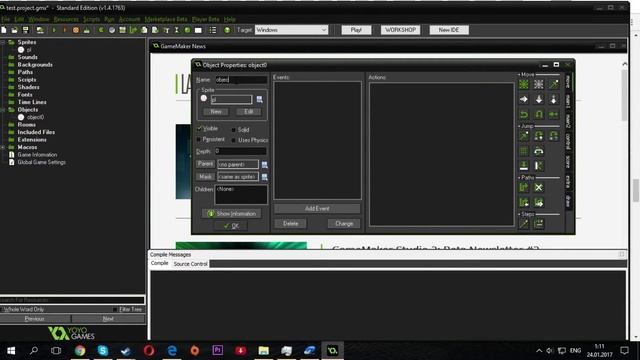
Task: Run in debug mode with the orange arrow
Action: pyautogui.click(x=64, y=30)
